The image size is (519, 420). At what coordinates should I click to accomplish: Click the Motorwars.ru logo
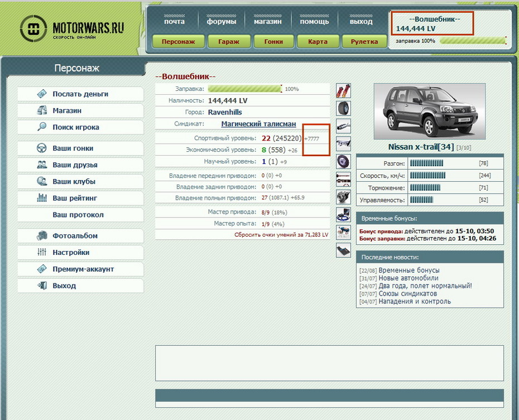[72, 28]
